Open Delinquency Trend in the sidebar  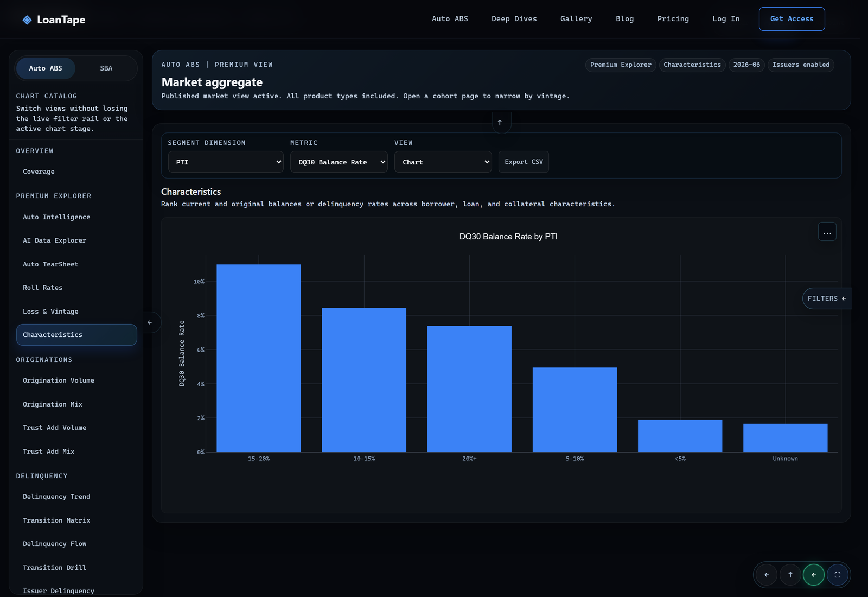[76, 497]
